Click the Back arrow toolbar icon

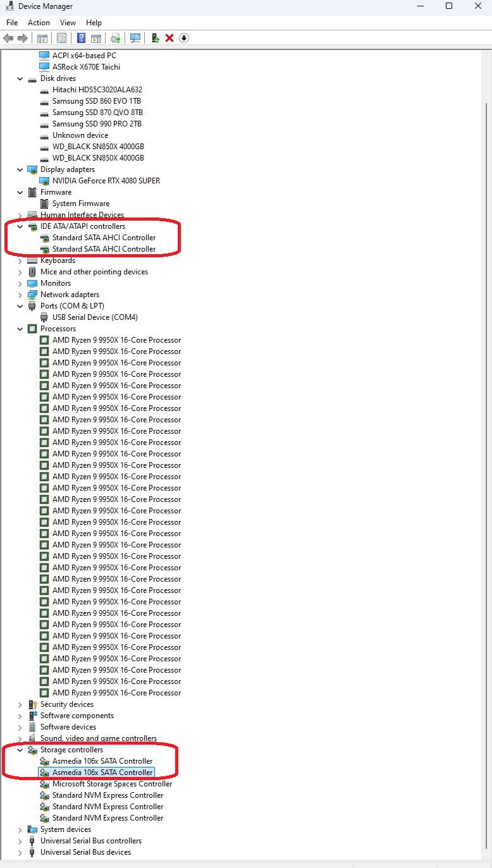(9, 38)
